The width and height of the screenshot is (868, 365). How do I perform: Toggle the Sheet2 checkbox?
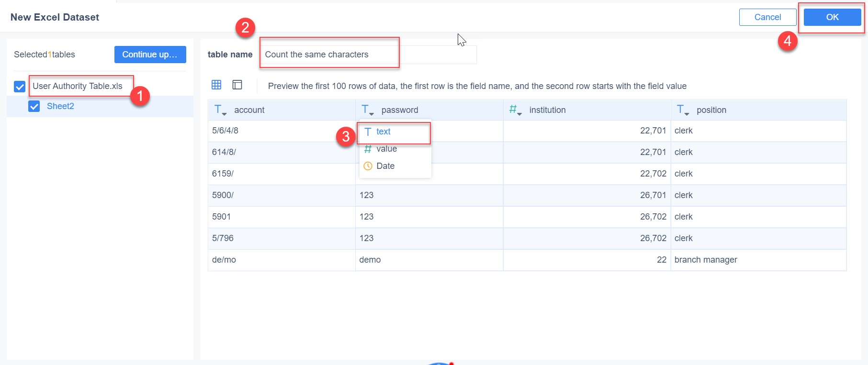[x=34, y=106]
